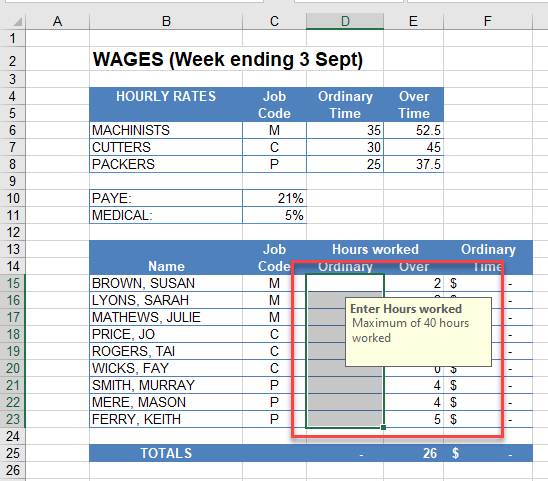Click the PAYE 21% cell

274,198
